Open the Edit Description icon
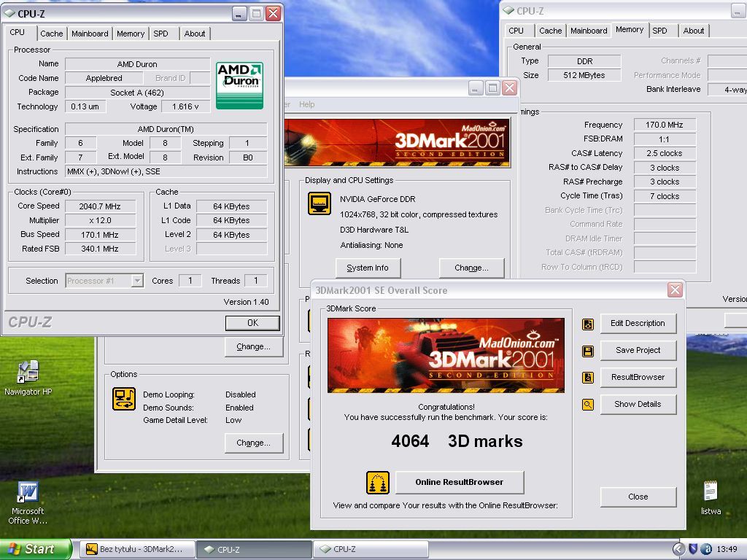Viewport: 747px width, 560px height. 588,324
